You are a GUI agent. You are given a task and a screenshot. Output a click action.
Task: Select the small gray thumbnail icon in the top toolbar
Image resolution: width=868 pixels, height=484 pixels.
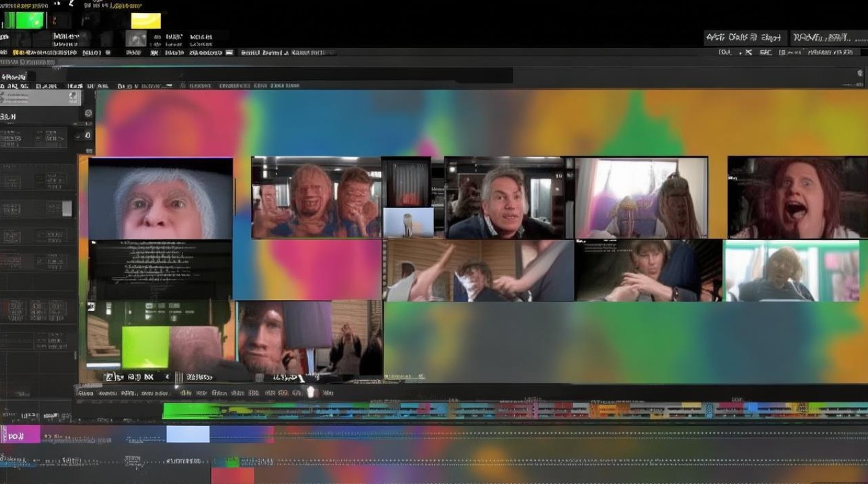pos(136,39)
